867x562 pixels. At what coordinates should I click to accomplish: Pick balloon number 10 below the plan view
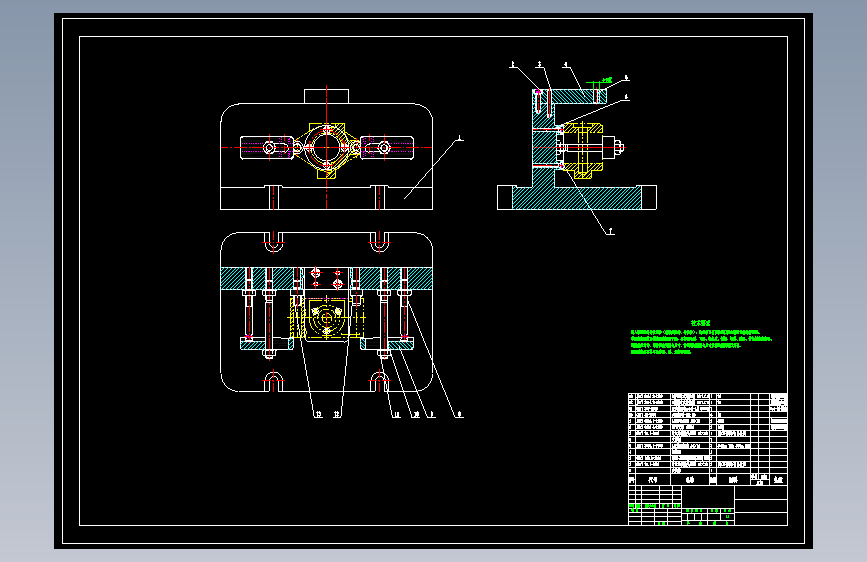416,414
